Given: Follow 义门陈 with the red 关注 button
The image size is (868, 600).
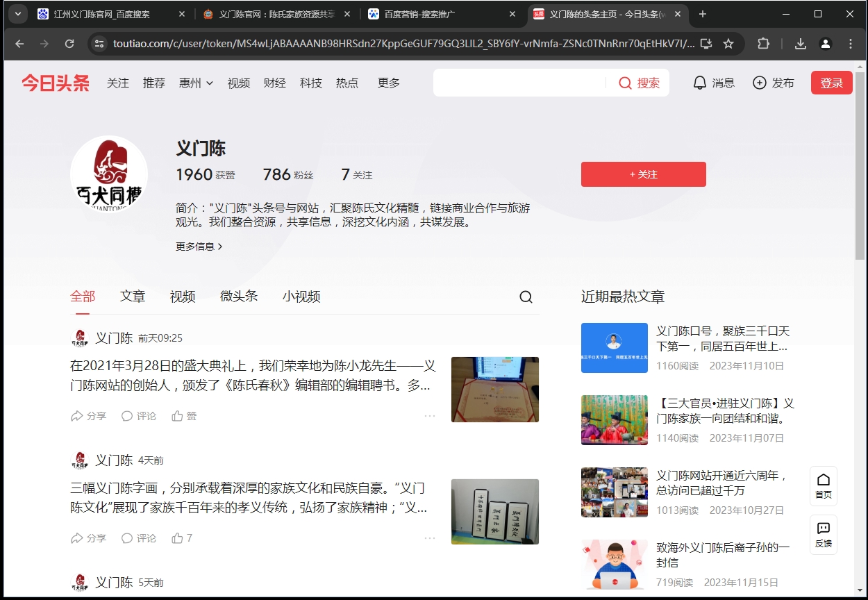Looking at the screenshot, I should [x=643, y=174].
